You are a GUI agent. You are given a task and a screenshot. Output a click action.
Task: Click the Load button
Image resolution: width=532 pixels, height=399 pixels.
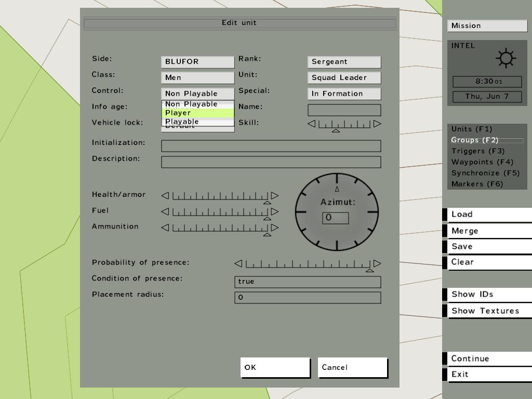pyautogui.click(x=487, y=215)
